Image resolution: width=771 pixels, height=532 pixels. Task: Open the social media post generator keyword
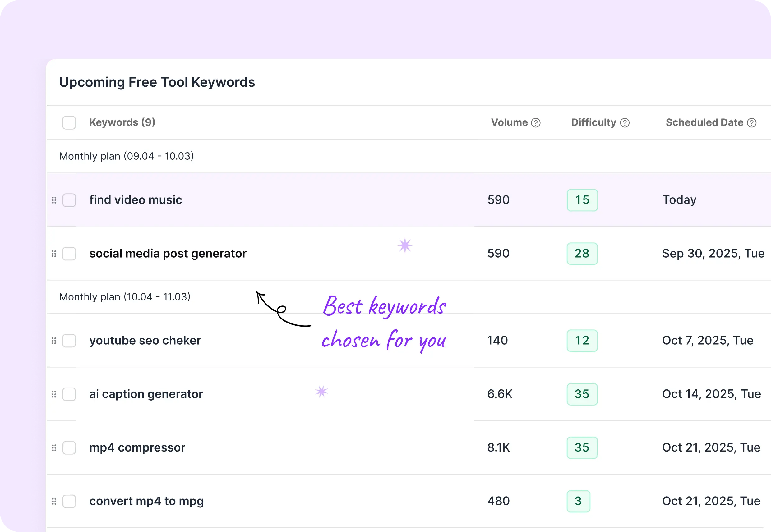coord(168,254)
